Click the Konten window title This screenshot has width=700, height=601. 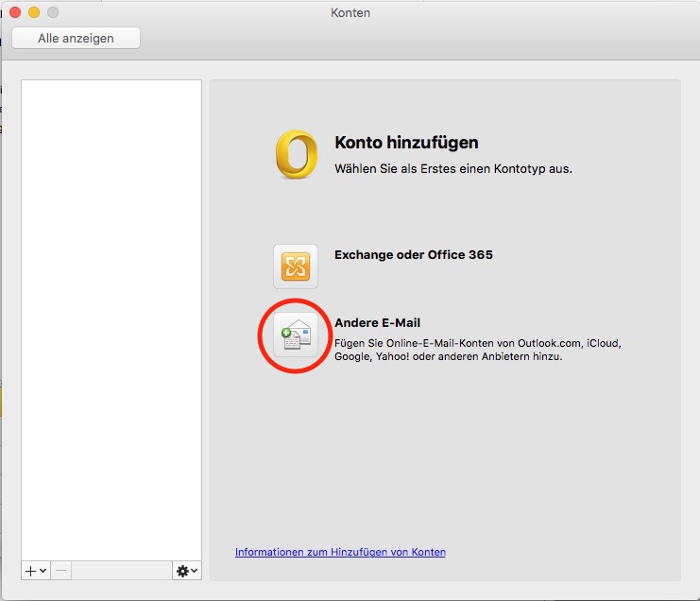pyautogui.click(x=350, y=12)
